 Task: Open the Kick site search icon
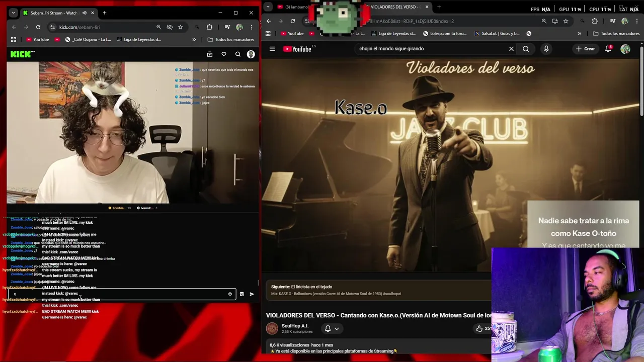click(238, 54)
